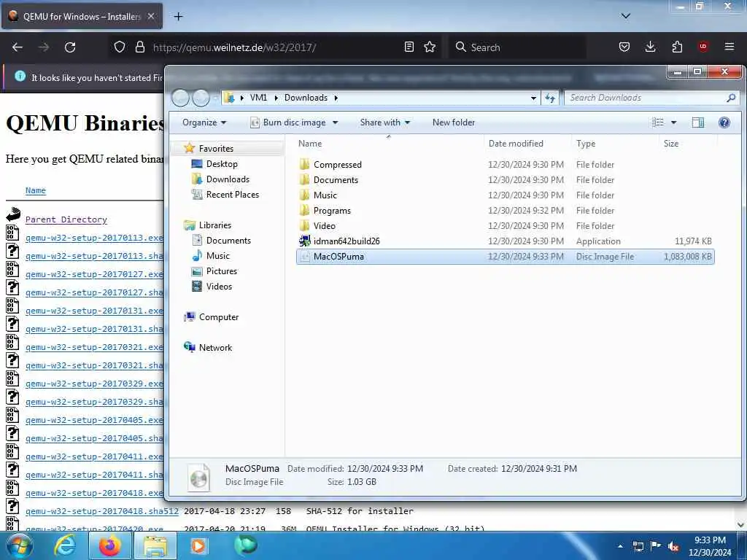This screenshot has height=560, width=747.
Task: Expand arrow after Downloads breadcrumb
Action: click(336, 98)
